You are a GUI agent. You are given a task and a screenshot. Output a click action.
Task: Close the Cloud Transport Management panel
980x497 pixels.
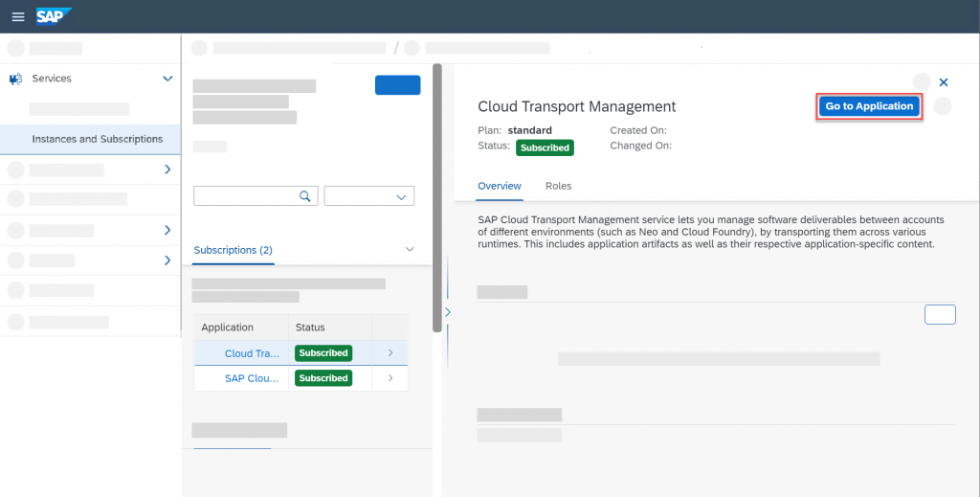[x=944, y=82]
